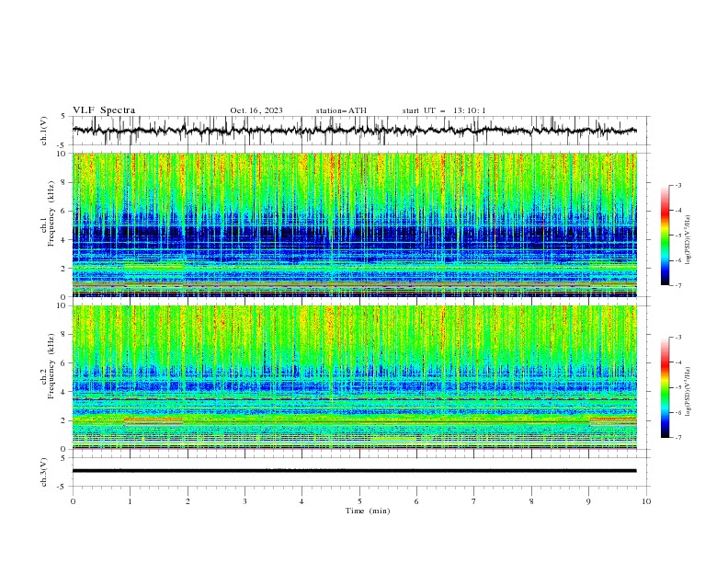Click the '-5' tick on ch.1 color bar
This screenshot has height=563, width=728.
678,236
